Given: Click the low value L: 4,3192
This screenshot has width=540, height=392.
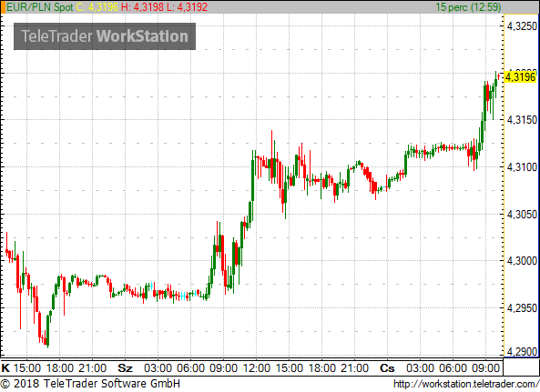Looking at the screenshot, I should pyautogui.click(x=188, y=7).
